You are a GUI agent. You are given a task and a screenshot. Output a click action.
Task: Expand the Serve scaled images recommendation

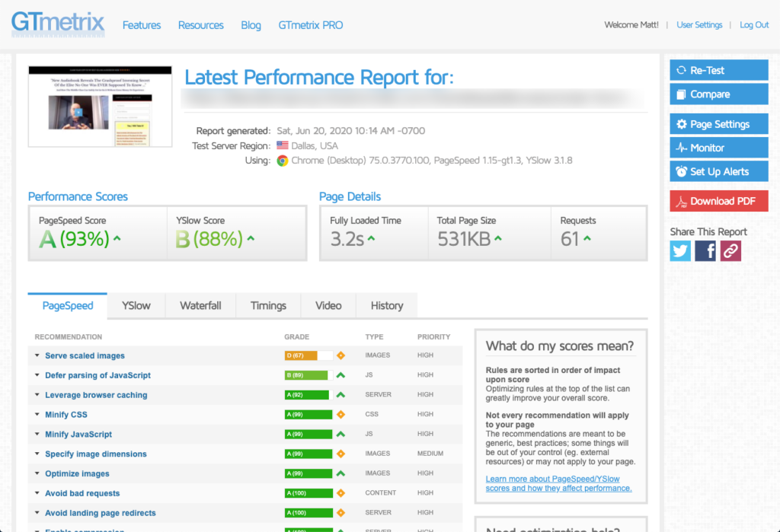tap(37, 355)
